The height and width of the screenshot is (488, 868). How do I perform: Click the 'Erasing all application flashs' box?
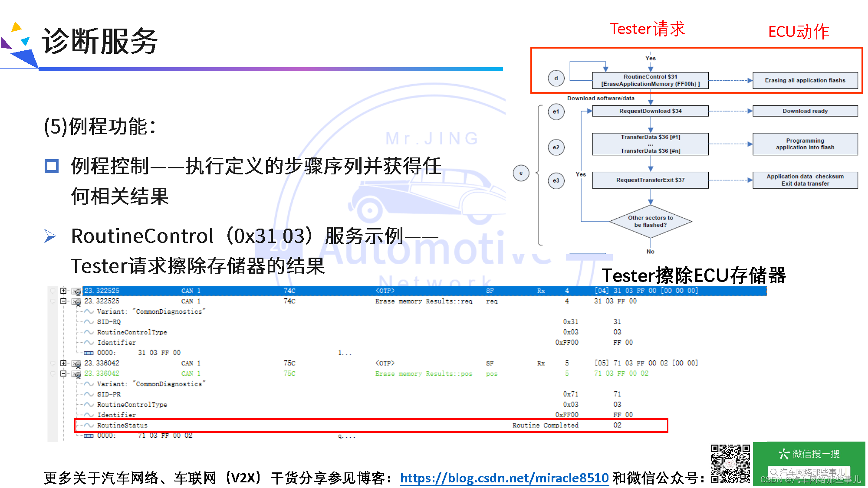805,80
